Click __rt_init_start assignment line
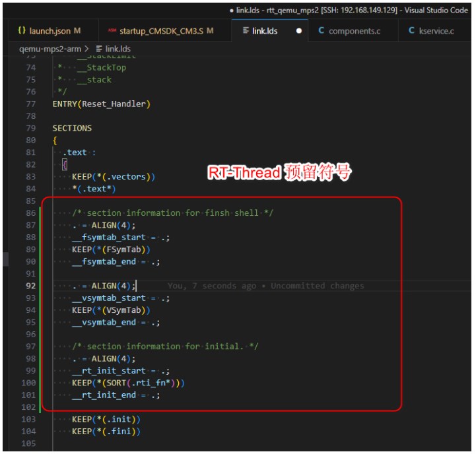The height and width of the screenshot is (456, 476). (x=121, y=371)
